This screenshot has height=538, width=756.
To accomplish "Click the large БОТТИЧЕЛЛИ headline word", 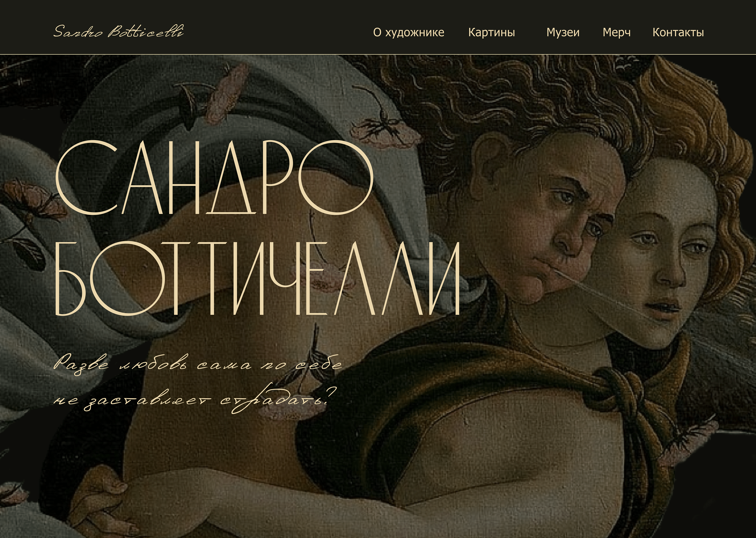I will pyautogui.click(x=257, y=278).
